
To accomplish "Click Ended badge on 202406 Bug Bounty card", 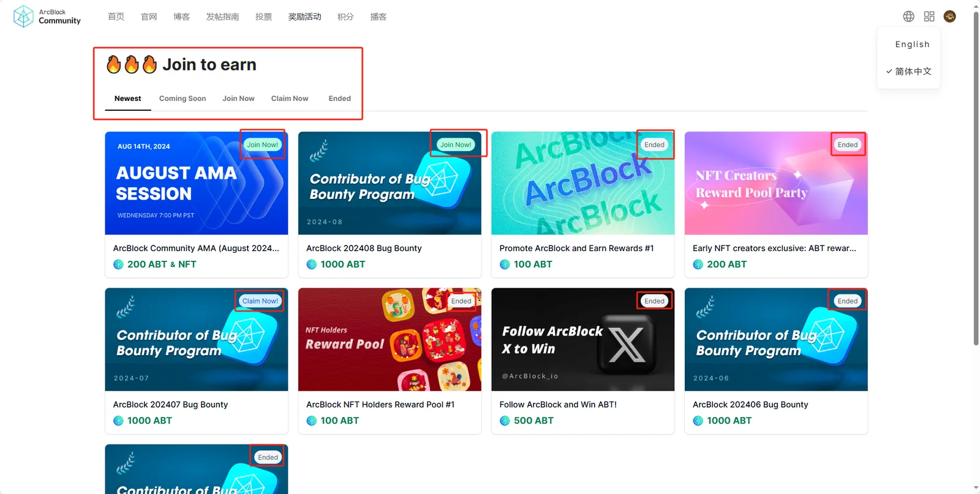I will point(848,301).
